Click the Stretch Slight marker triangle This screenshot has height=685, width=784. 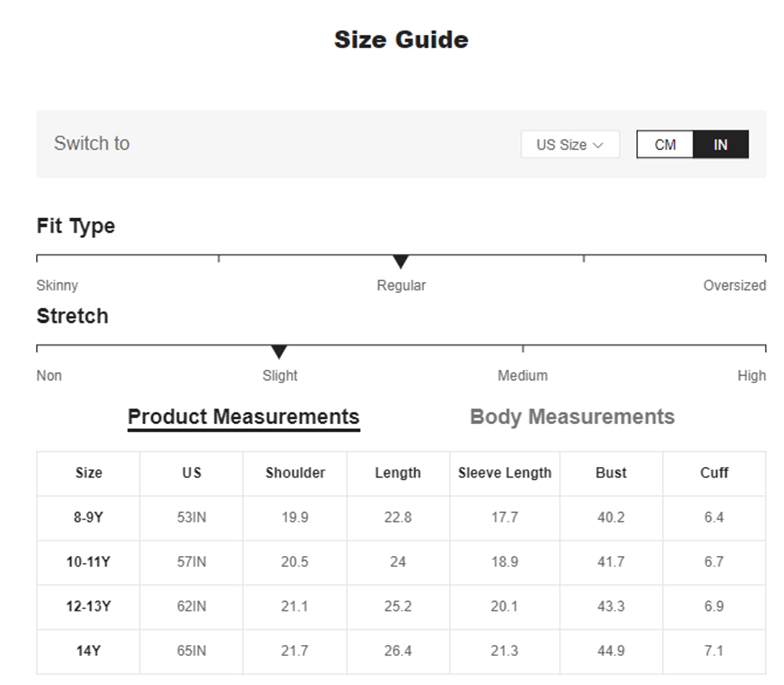point(279,352)
